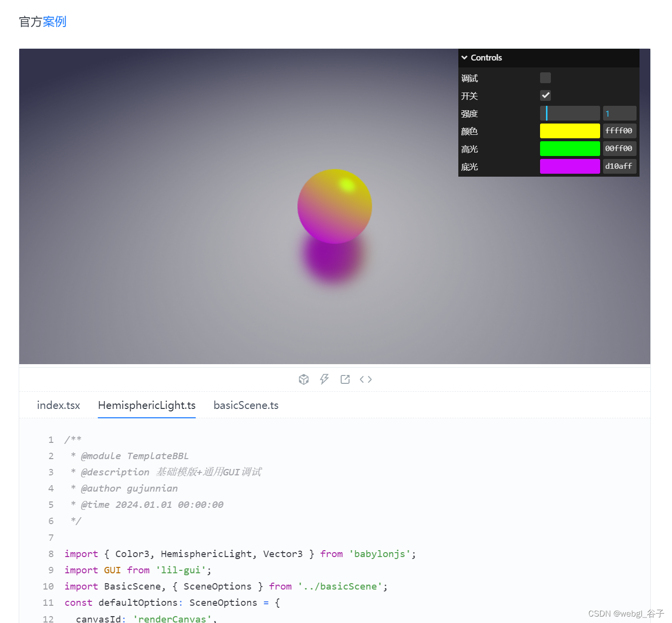672x623 pixels.
Task: Open the basicScene.ts tab
Action: pos(246,405)
